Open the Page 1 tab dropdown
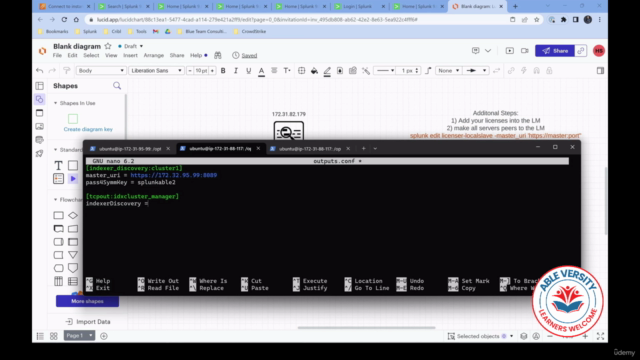640x360 pixels. (79, 336)
